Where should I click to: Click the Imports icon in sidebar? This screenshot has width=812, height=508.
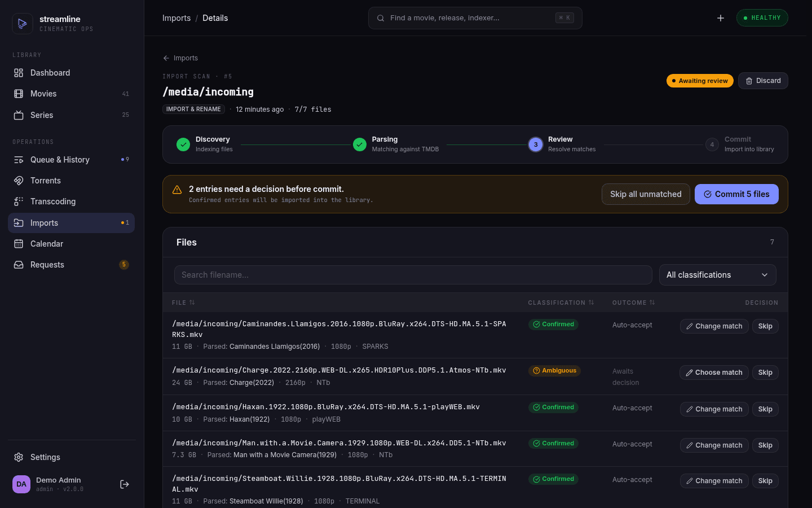(19, 223)
